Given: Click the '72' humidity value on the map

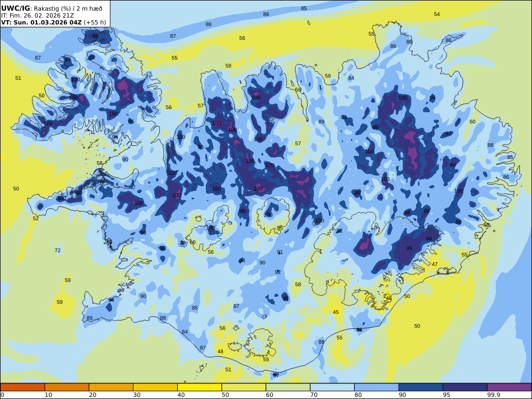Looking at the screenshot, I should click(x=57, y=251).
